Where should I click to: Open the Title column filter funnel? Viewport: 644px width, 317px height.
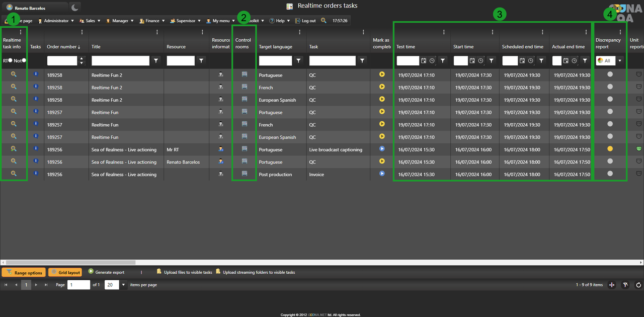point(156,60)
